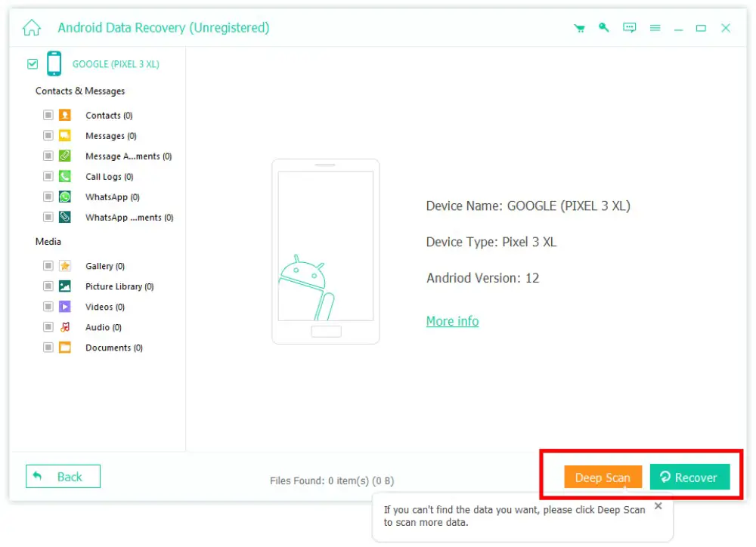The image size is (756, 547).
Task: Select the Audio (0) category
Action: pyautogui.click(x=103, y=327)
